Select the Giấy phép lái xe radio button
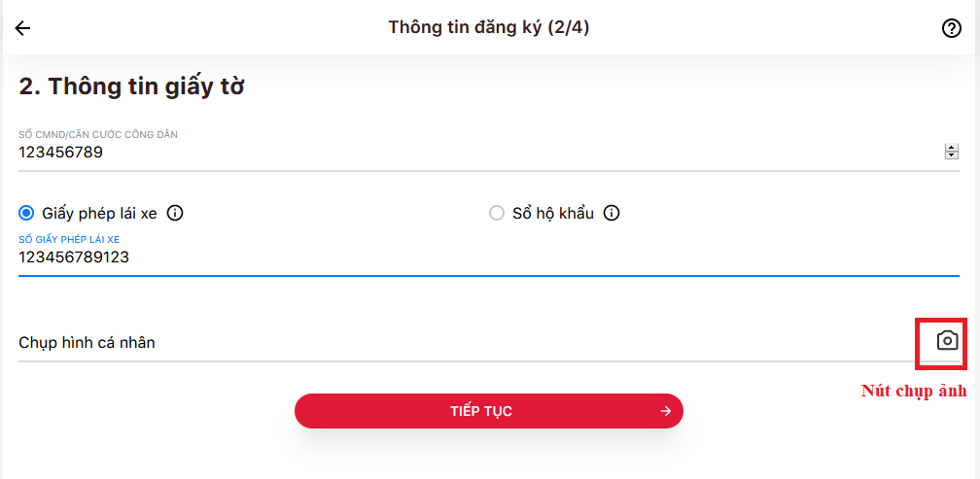This screenshot has width=980, height=479. pyautogui.click(x=26, y=213)
